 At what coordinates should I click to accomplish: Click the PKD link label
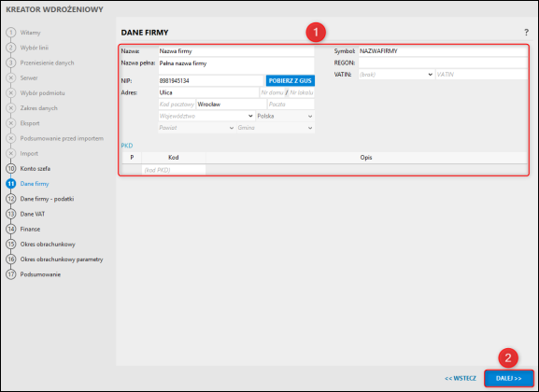pos(127,146)
